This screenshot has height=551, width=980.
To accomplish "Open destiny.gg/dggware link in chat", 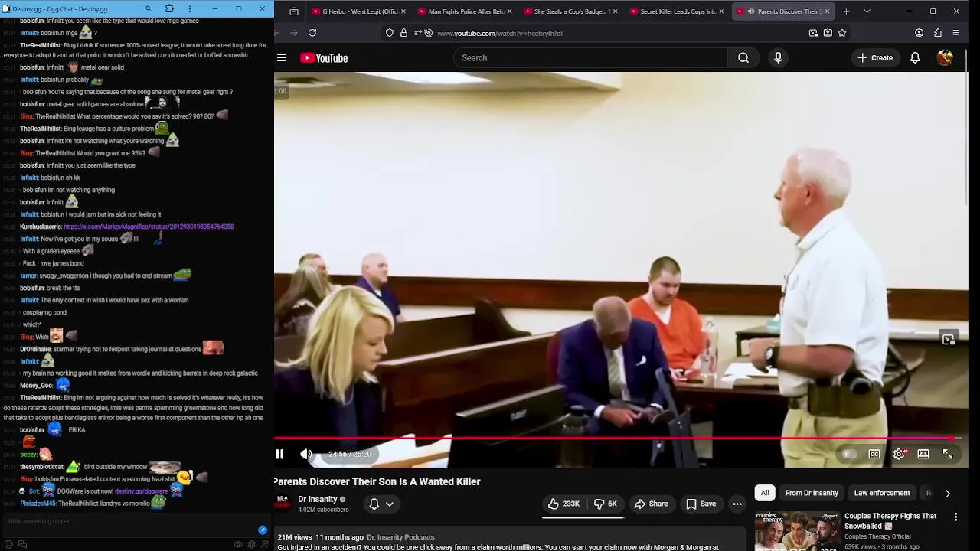I will click(x=141, y=491).
